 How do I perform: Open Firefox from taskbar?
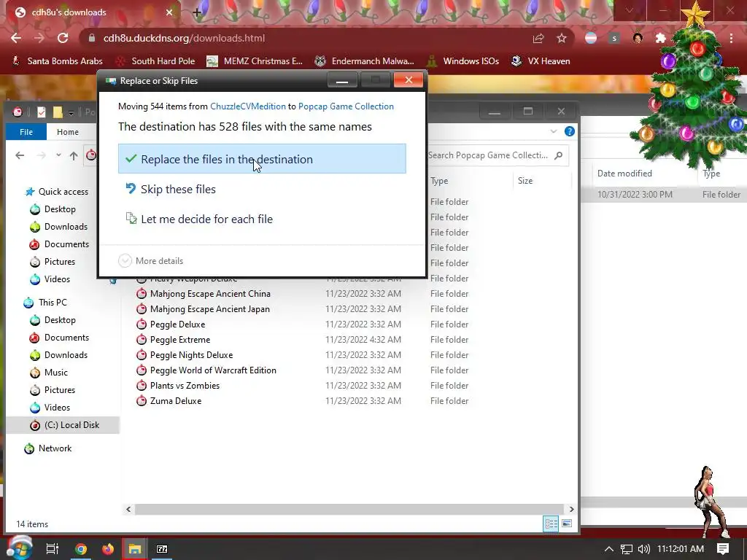point(108,549)
